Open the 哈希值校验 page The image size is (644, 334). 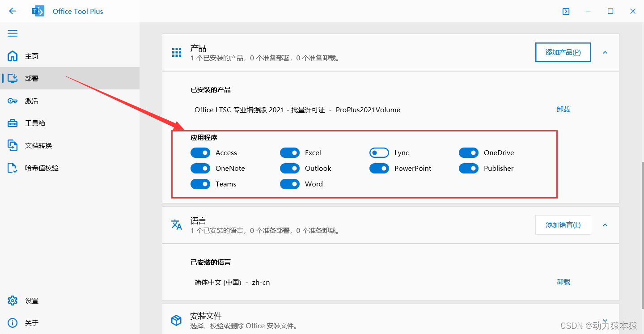70,168
